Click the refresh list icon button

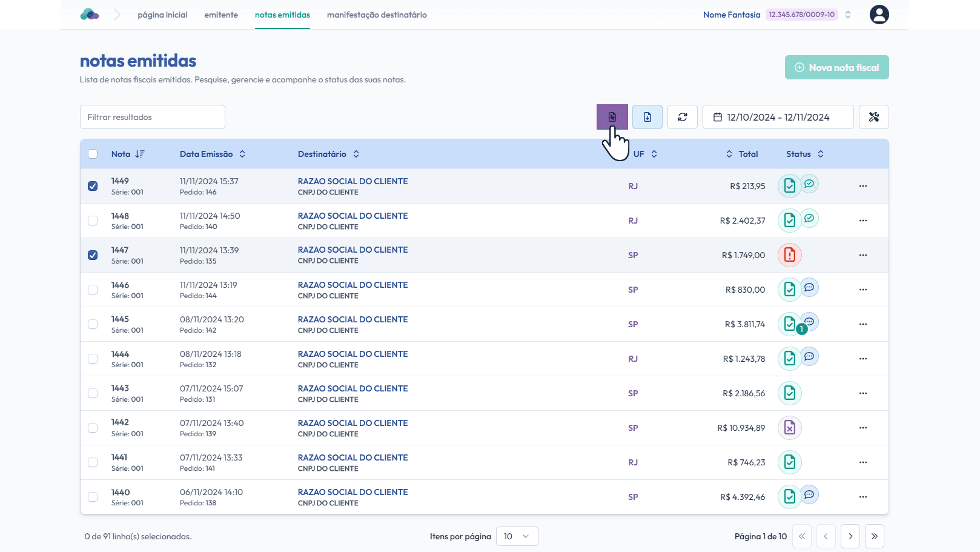(682, 117)
